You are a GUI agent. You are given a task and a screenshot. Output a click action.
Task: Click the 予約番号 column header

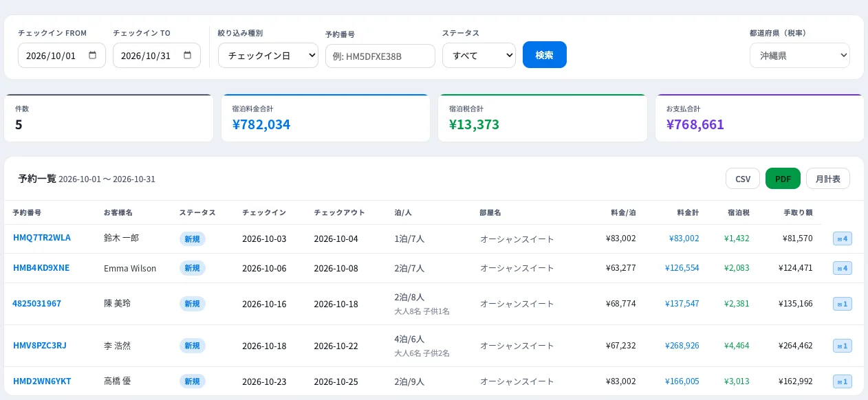click(28, 212)
